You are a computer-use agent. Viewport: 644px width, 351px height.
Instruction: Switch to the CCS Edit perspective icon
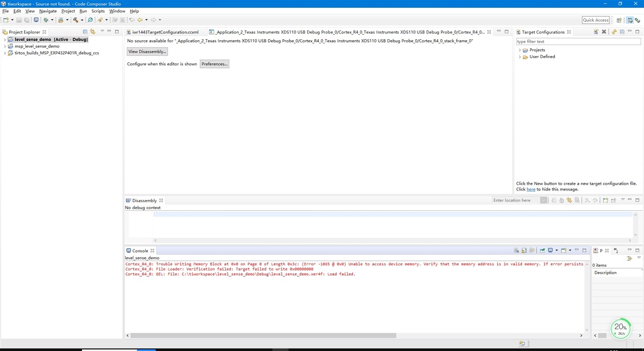630,20
